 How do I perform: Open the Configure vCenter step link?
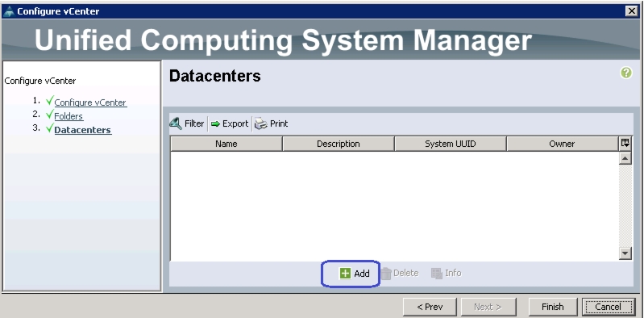pos(90,103)
